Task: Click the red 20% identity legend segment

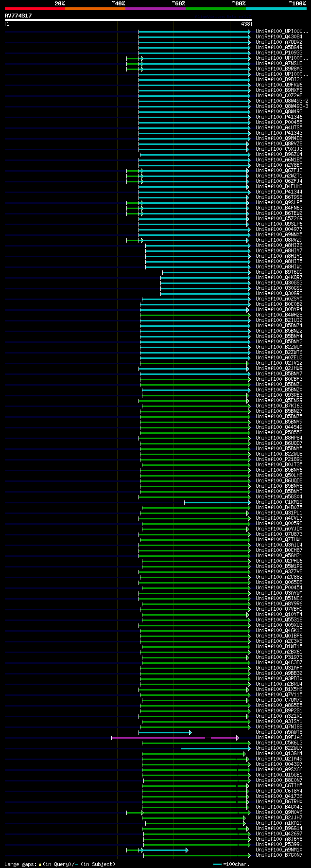Action: tap(35, 9)
